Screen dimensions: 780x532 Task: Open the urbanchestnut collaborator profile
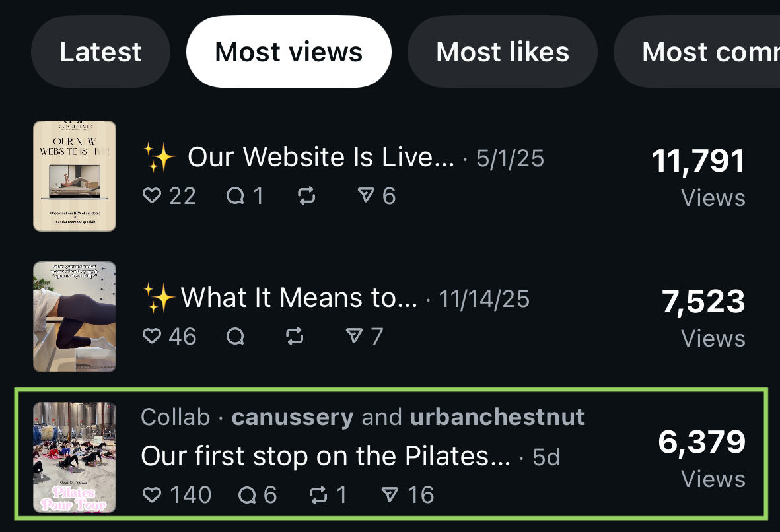[497, 417]
